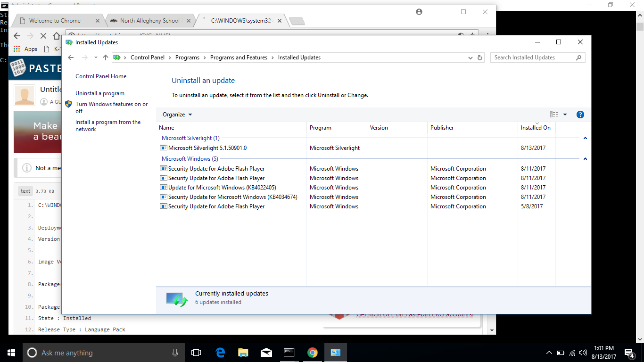This screenshot has height=362, width=644.
Task: Open the Windows Start menu
Action: [x=11, y=353]
